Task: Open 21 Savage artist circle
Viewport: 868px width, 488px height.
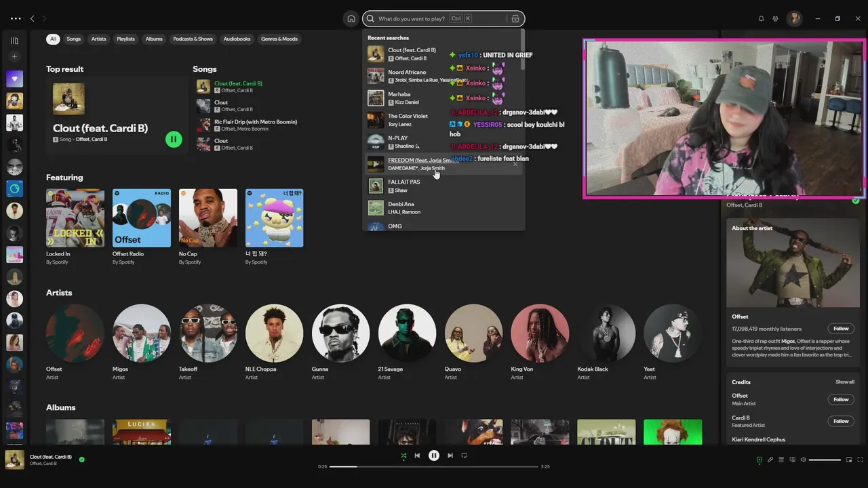Action: [x=408, y=333]
